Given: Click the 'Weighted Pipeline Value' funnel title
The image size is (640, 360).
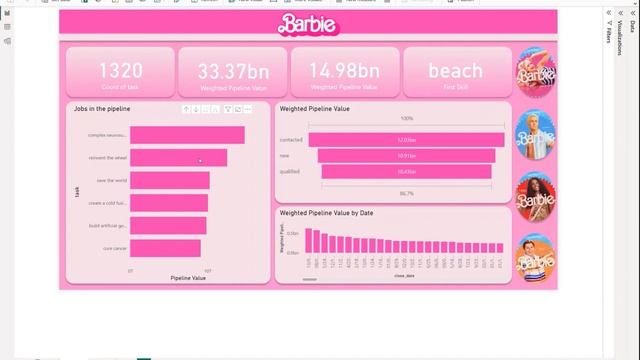Looking at the screenshot, I should (x=314, y=109).
